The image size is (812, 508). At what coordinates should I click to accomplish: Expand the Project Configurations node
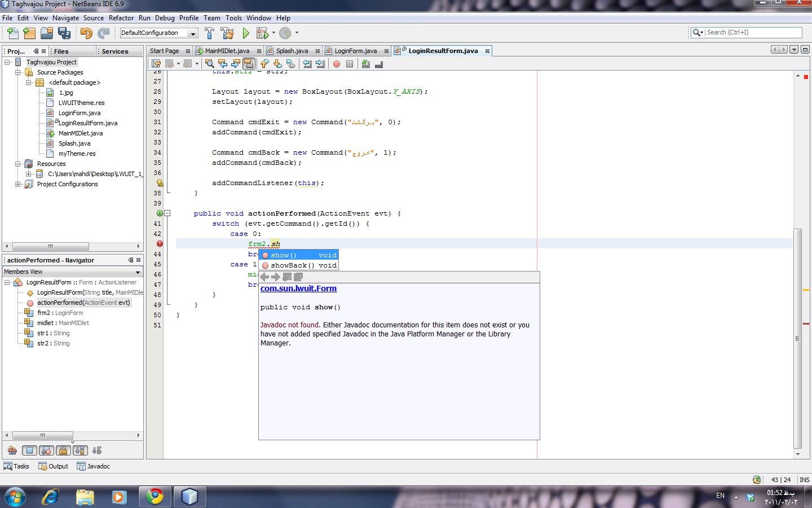(18, 184)
